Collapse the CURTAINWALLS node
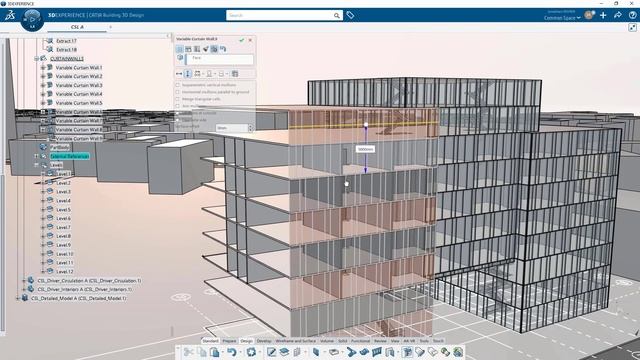The image size is (640, 360). [36, 59]
